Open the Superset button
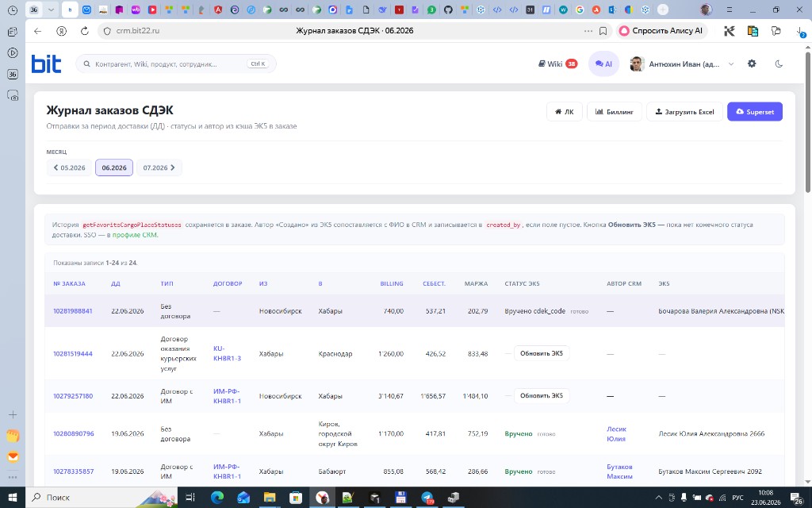This screenshot has width=812, height=508. click(x=755, y=111)
